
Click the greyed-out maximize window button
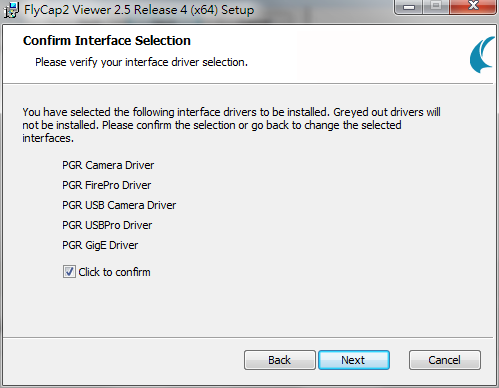pos(436,7)
